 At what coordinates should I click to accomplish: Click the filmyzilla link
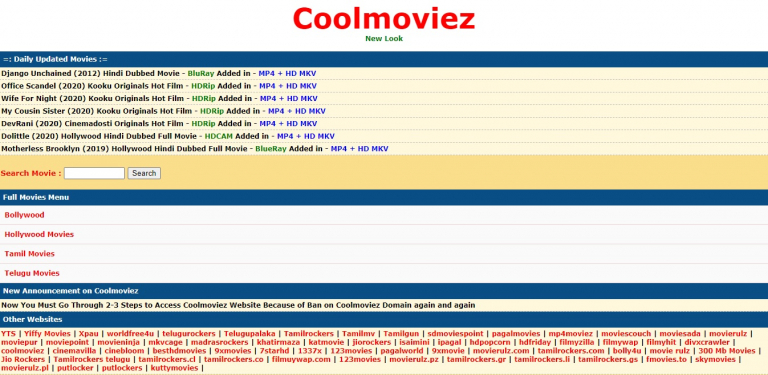pyautogui.click(x=577, y=342)
